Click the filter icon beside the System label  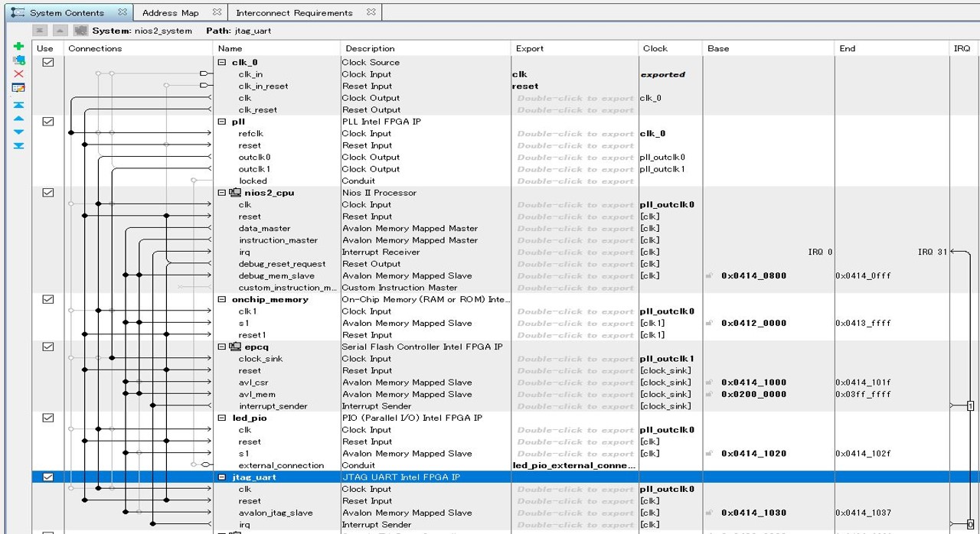[x=80, y=29]
